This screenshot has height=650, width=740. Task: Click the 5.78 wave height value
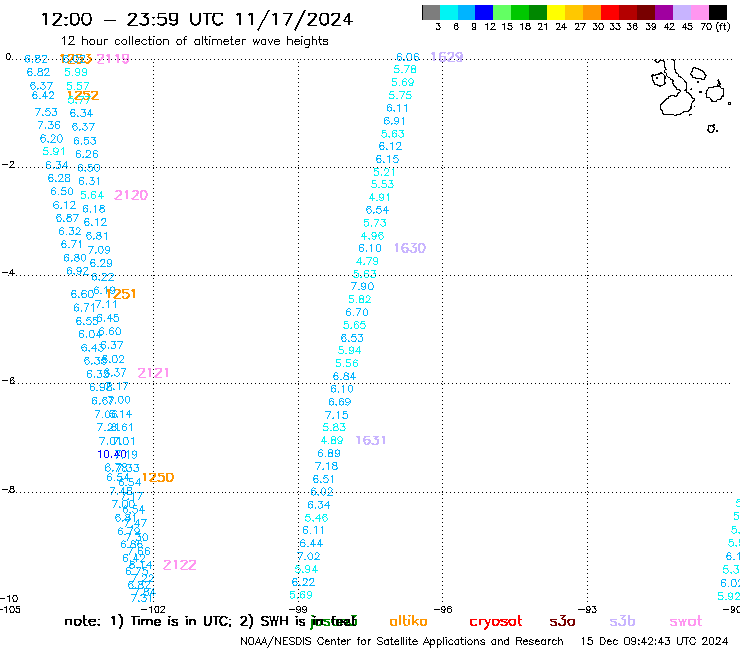pyautogui.click(x=405, y=69)
